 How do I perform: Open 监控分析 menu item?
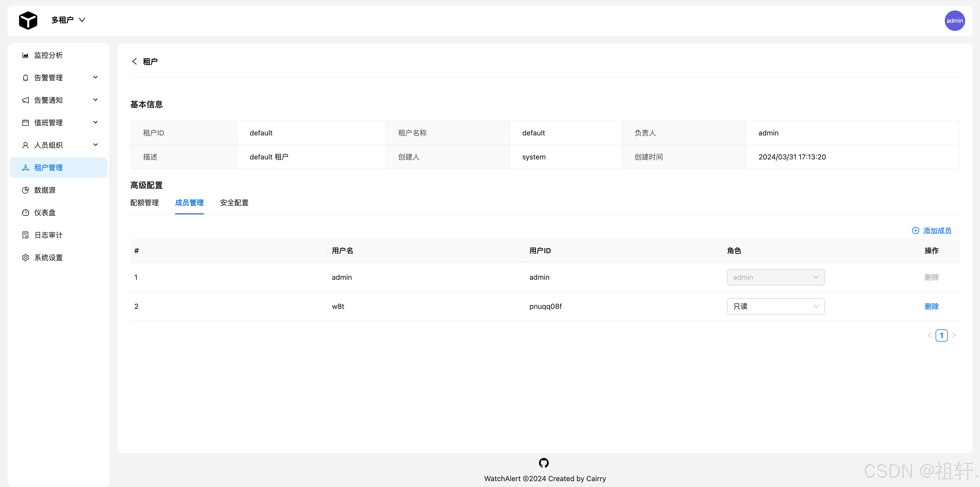coord(58,55)
